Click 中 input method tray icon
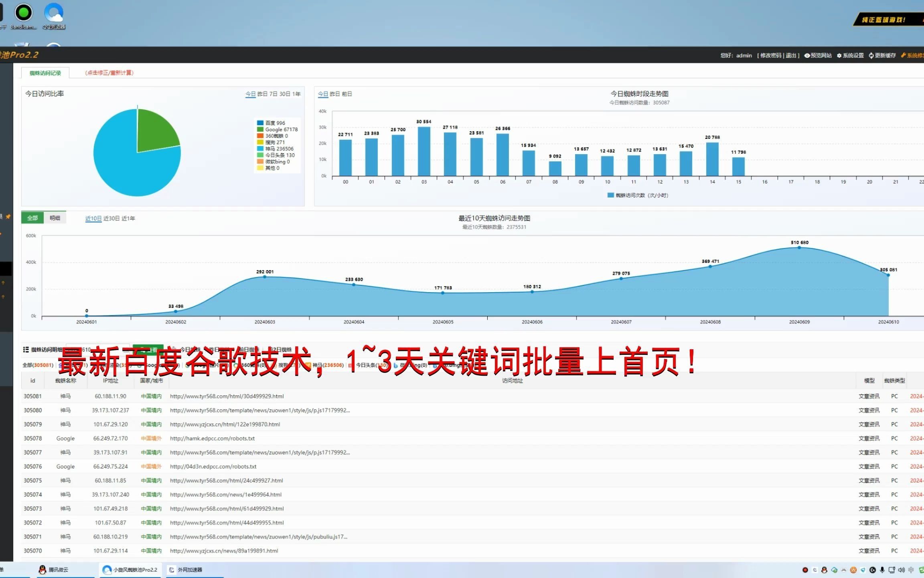 (x=911, y=570)
